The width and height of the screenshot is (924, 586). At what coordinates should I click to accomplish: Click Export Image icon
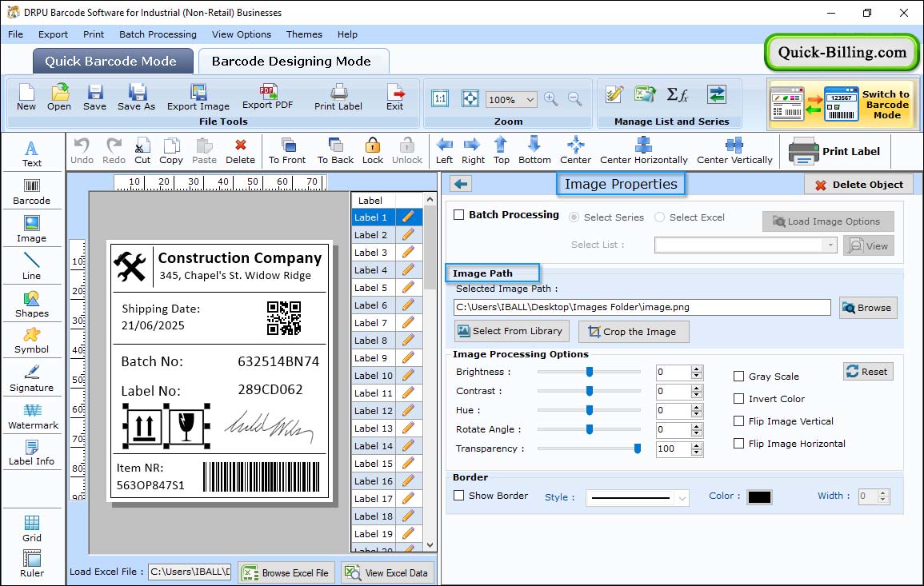pyautogui.click(x=198, y=98)
